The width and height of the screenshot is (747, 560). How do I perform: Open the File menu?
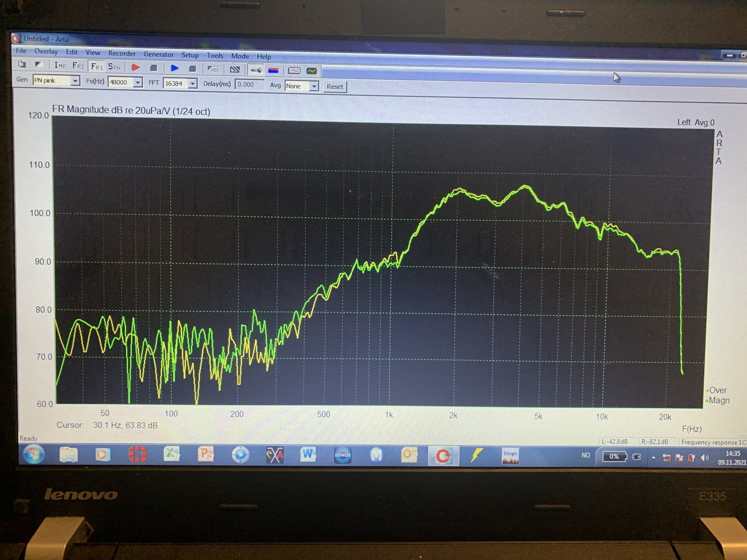point(21,51)
